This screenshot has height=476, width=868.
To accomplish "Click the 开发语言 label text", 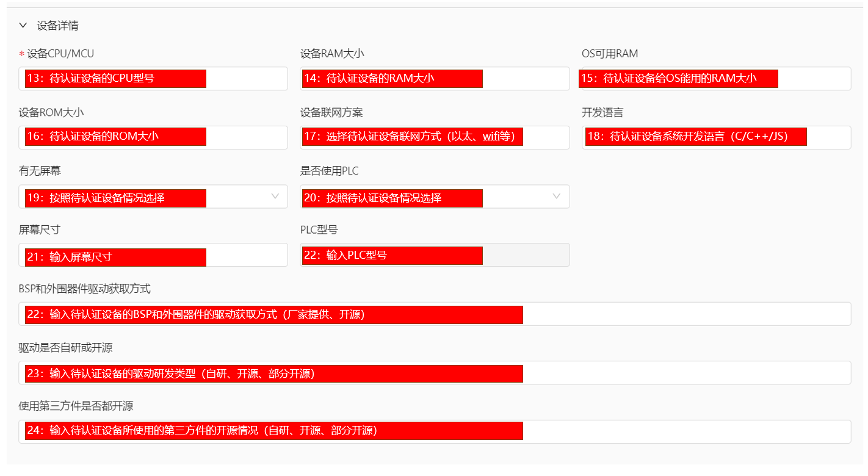I will pyautogui.click(x=602, y=113).
